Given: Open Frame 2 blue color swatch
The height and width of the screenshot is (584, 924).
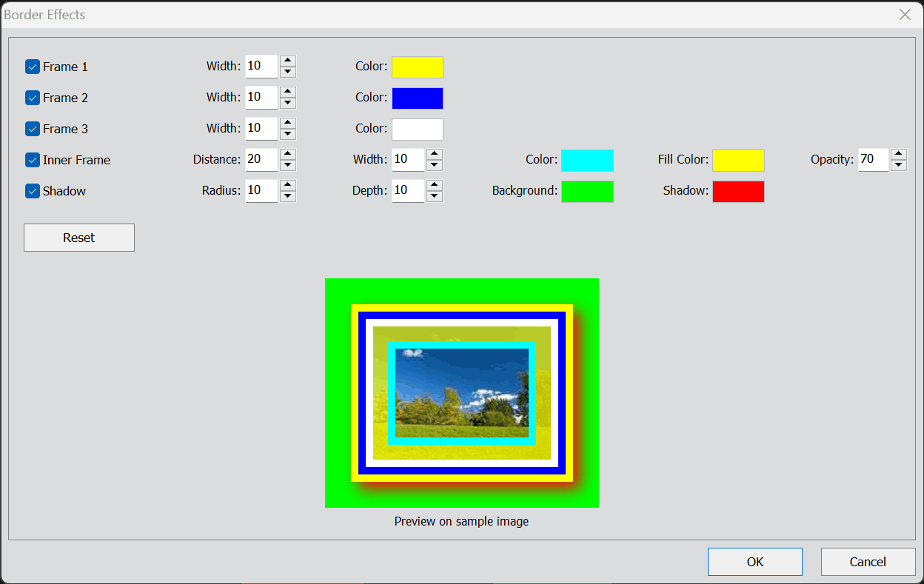Looking at the screenshot, I should click(x=418, y=98).
